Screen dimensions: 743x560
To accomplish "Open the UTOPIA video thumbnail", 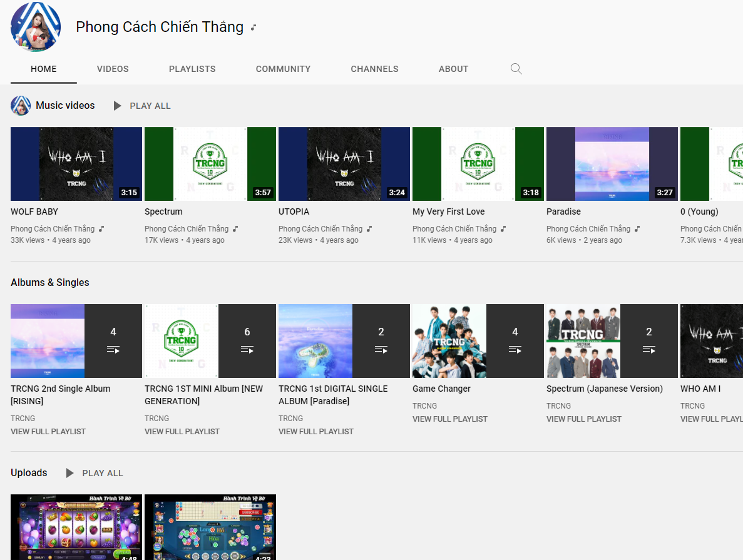I will pos(344,164).
